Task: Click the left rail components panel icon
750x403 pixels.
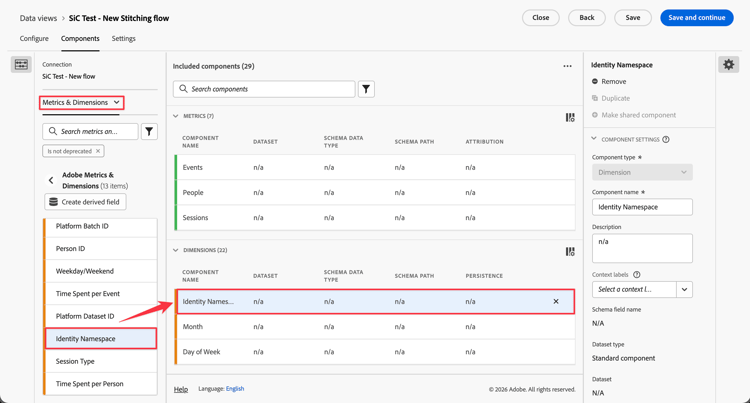Action: (21, 65)
